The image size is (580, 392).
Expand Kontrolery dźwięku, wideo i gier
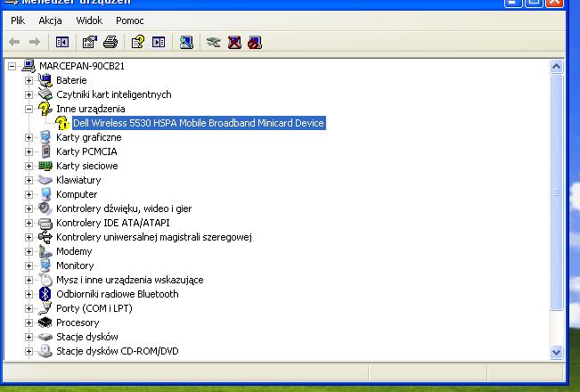coord(29,208)
